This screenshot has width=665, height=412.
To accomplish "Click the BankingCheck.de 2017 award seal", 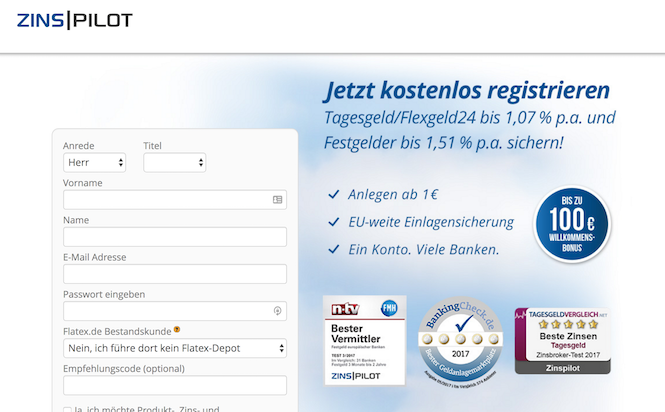I will point(461,342).
